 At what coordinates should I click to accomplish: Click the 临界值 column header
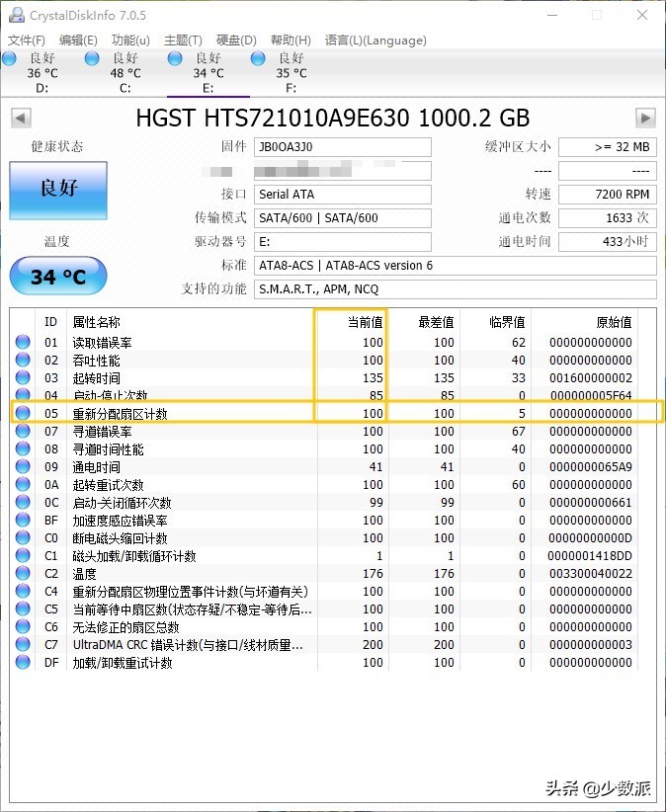(507, 322)
